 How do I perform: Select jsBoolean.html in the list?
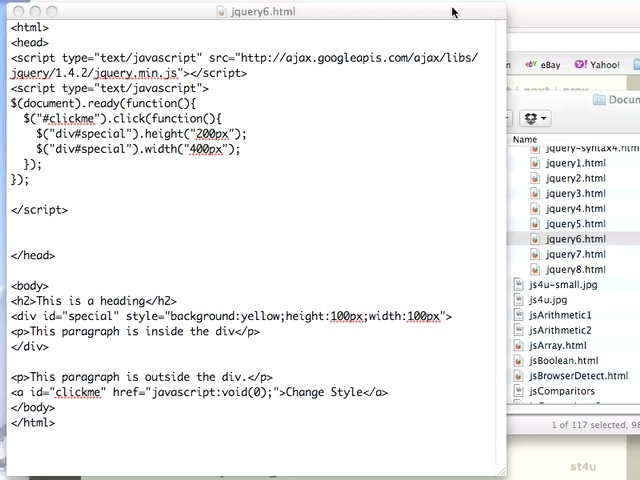pyautogui.click(x=563, y=361)
